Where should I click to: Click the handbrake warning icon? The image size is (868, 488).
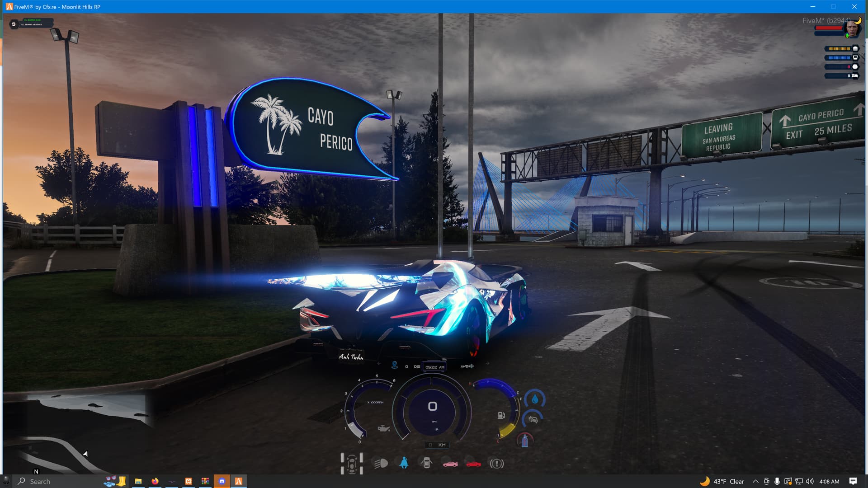[497, 463]
